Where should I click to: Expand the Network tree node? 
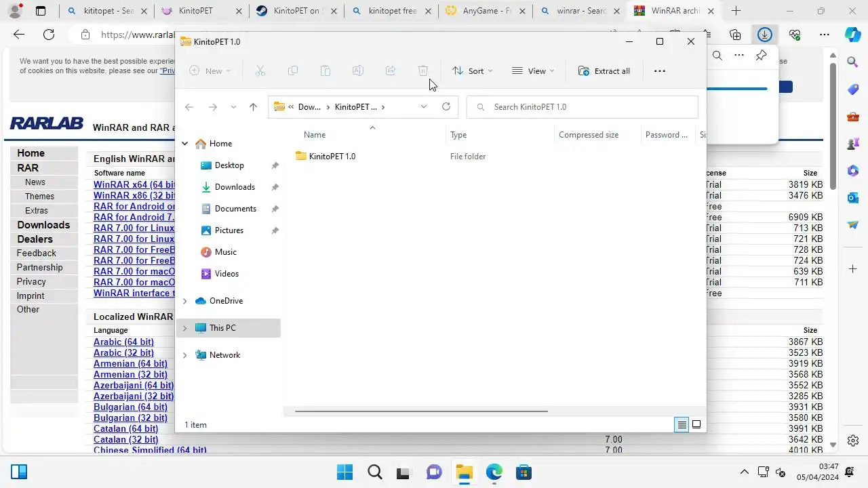click(x=184, y=355)
